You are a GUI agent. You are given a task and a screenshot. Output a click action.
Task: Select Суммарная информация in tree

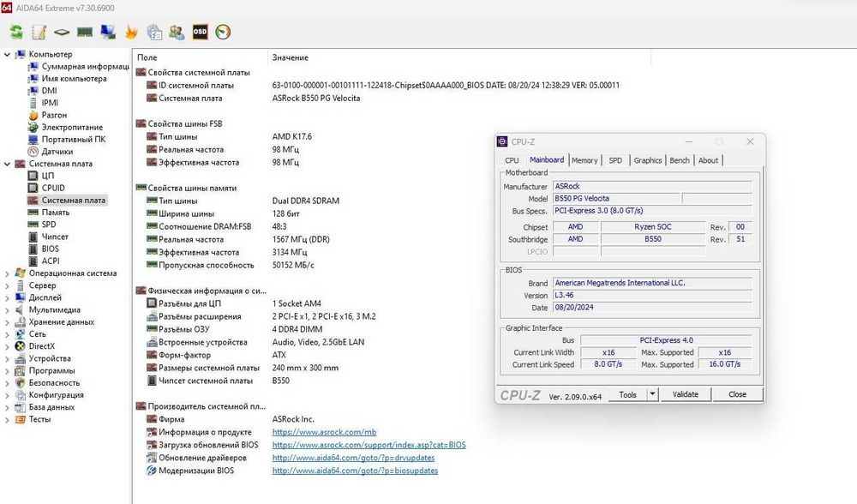[85, 66]
